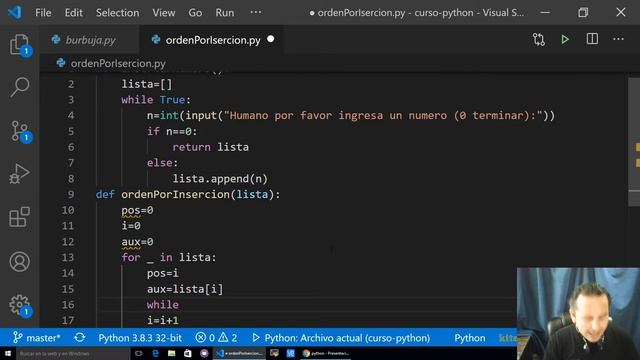Select the ordenPorIsercion.py tab
Image resolution: width=640 pixels, height=360 pixels.
(x=212, y=40)
